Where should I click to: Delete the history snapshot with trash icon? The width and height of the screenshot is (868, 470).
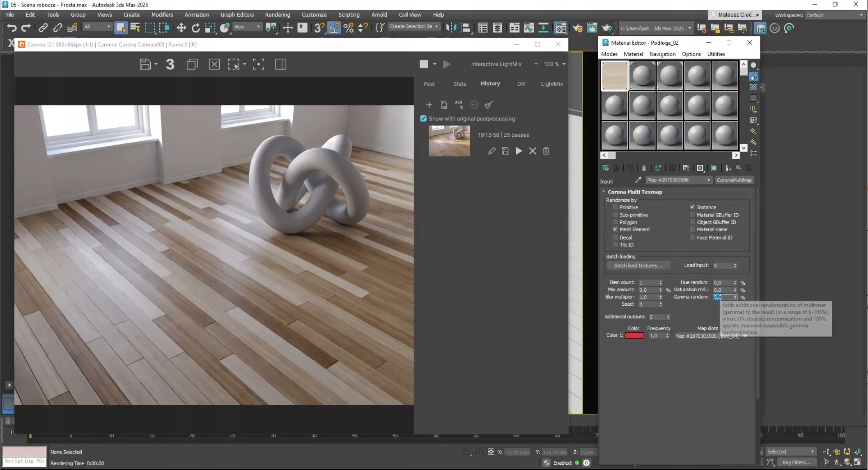(546, 151)
